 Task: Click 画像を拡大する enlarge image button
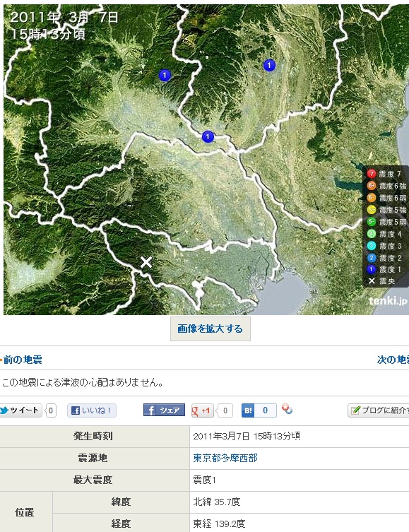coord(211,329)
